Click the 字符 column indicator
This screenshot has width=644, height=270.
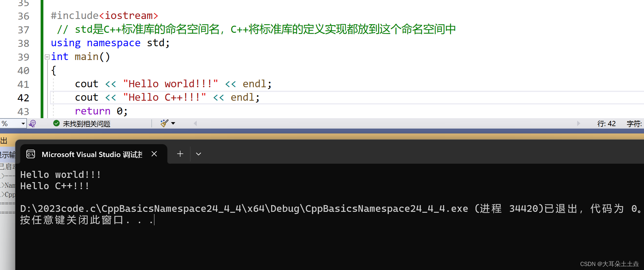click(x=634, y=124)
